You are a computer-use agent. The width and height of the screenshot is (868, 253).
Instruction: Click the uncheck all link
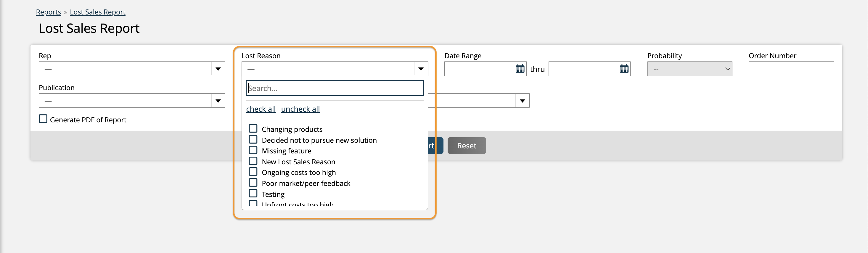click(x=300, y=109)
